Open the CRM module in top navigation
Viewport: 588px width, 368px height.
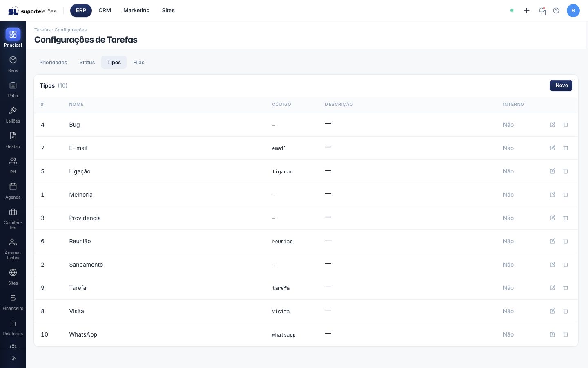coord(105,11)
